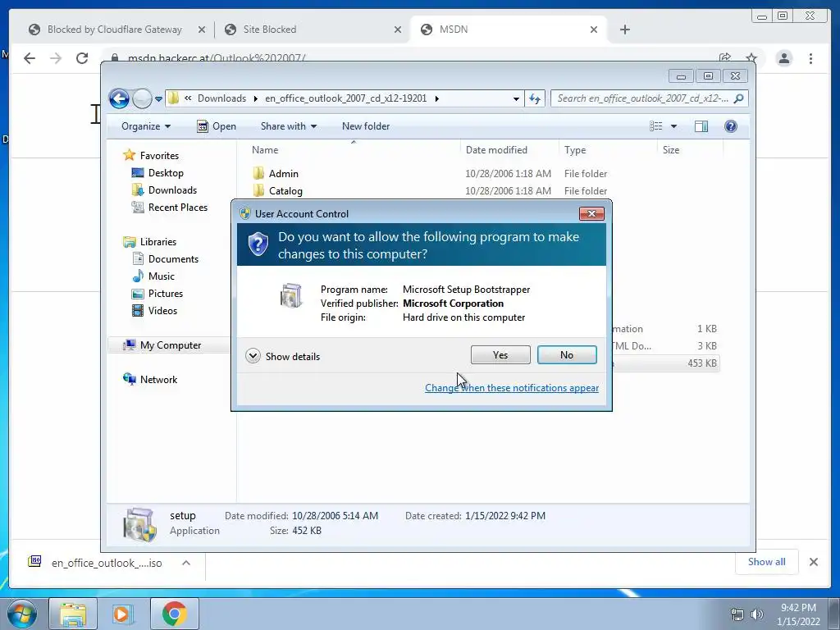Open address bar history dropdown in Explorer
Image resolution: width=840 pixels, height=630 pixels.
coord(516,98)
